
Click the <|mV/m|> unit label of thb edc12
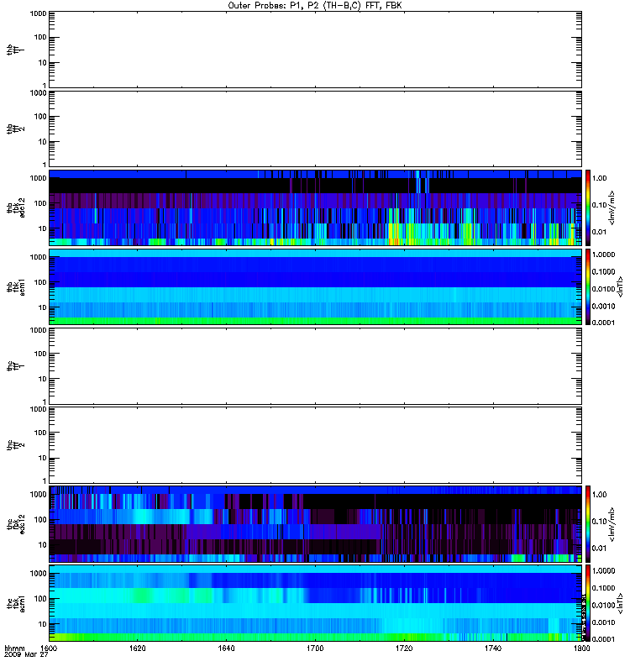612,207
